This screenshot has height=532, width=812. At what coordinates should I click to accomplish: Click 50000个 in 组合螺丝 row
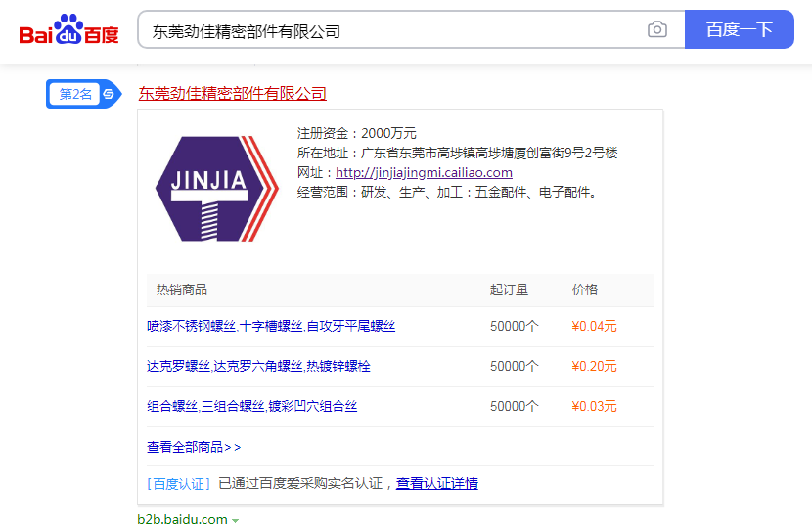coord(515,406)
